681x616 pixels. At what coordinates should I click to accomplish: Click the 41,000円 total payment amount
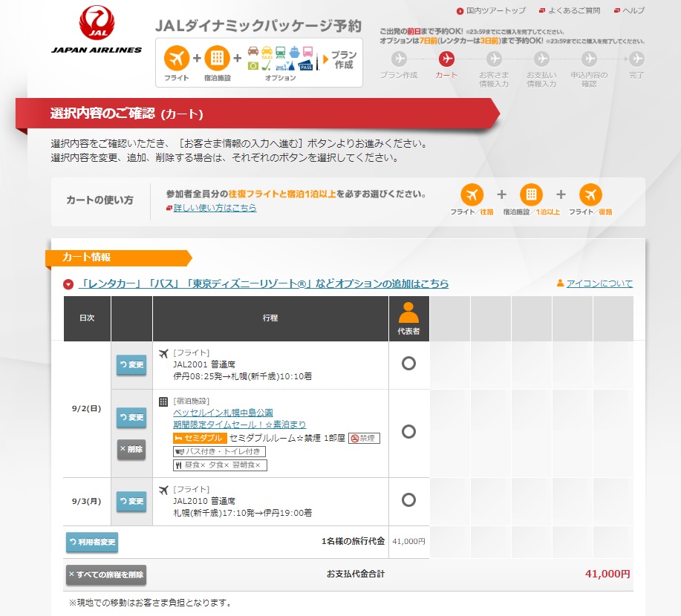tap(607, 574)
